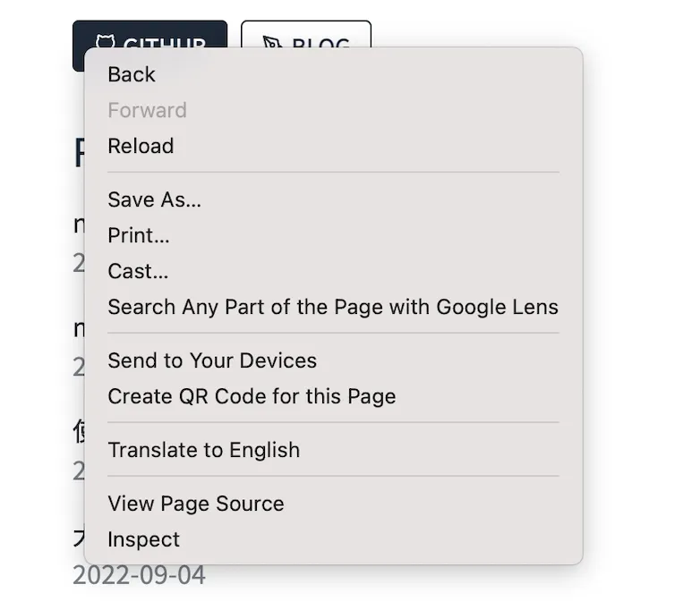
Task: Click the GitHub cat logo icon
Action: [x=106, y=41]
